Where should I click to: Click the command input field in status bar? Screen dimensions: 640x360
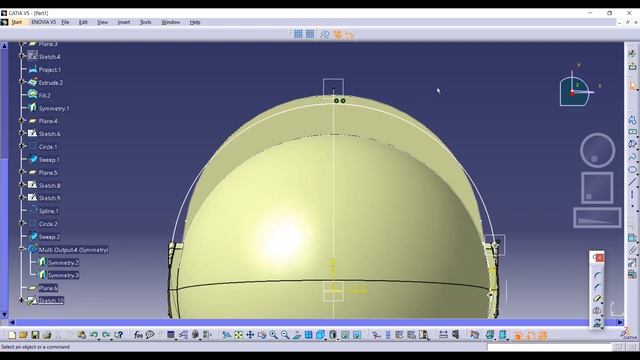tap(549, 347)
